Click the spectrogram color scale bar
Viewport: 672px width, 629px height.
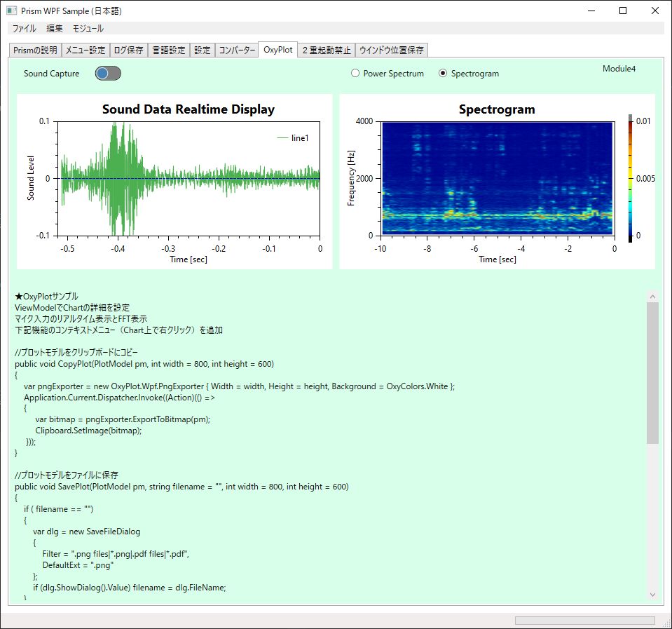[x=631, y=178]
